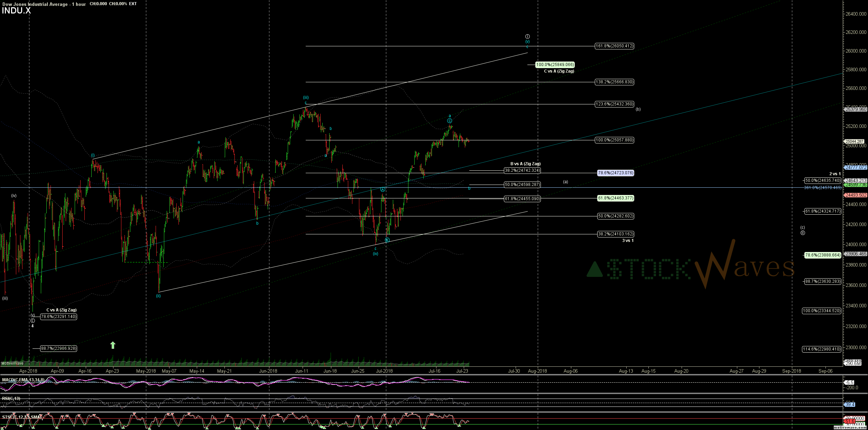This screenshot has width=868, height=430.
Task: Select the MotiveWave volume panel label
Action: pyautogui.click(x=12, y=363)
